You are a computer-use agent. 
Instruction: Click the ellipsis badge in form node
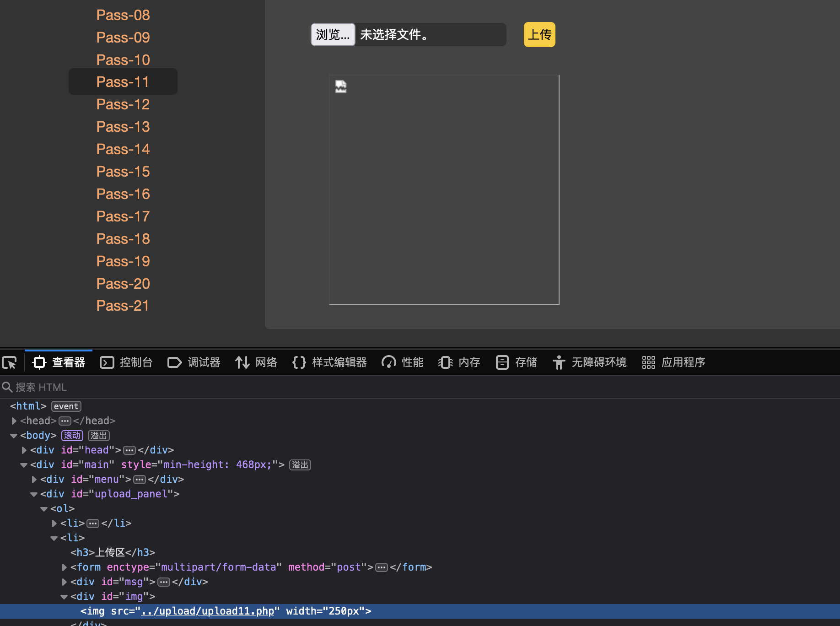click(x=382, y=567)
